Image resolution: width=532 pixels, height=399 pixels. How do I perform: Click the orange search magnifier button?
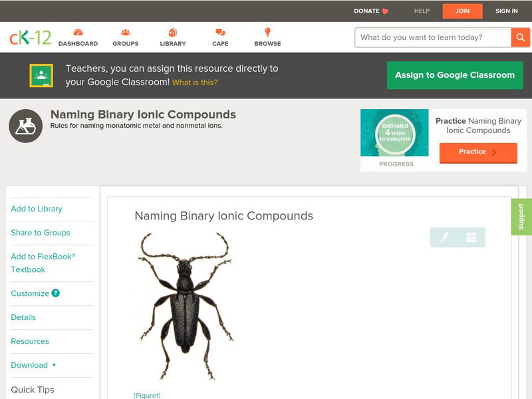[x=520, y=37]
